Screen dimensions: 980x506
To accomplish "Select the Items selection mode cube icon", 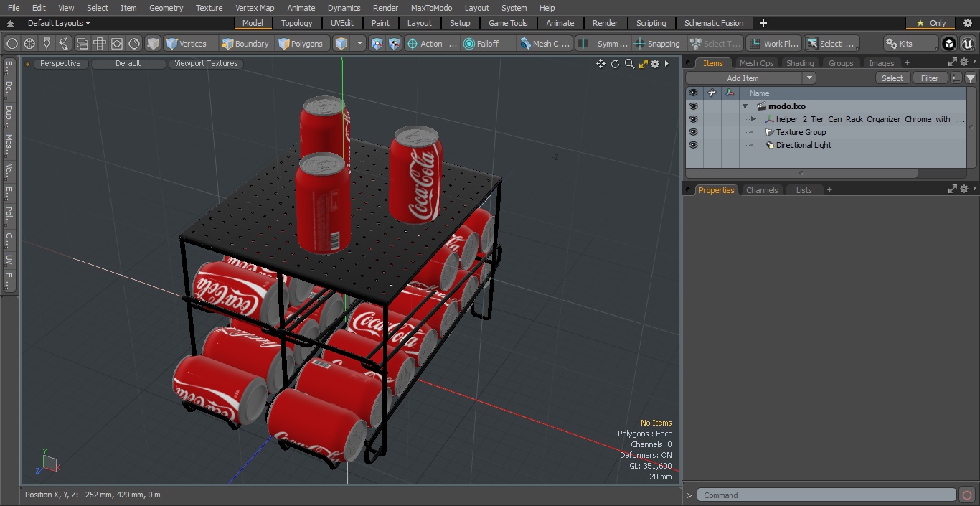I will (341, 44).
